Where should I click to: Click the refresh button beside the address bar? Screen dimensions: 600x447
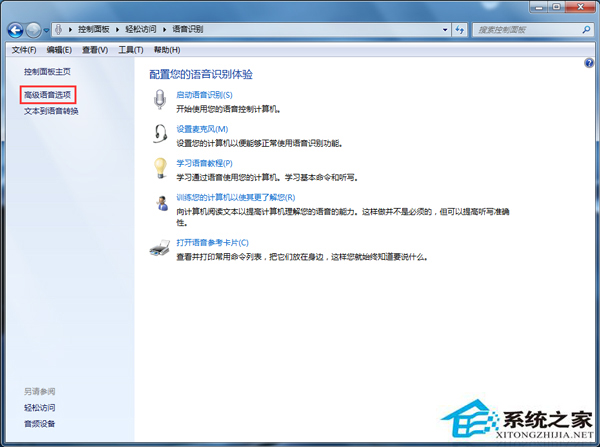(461, 31)
